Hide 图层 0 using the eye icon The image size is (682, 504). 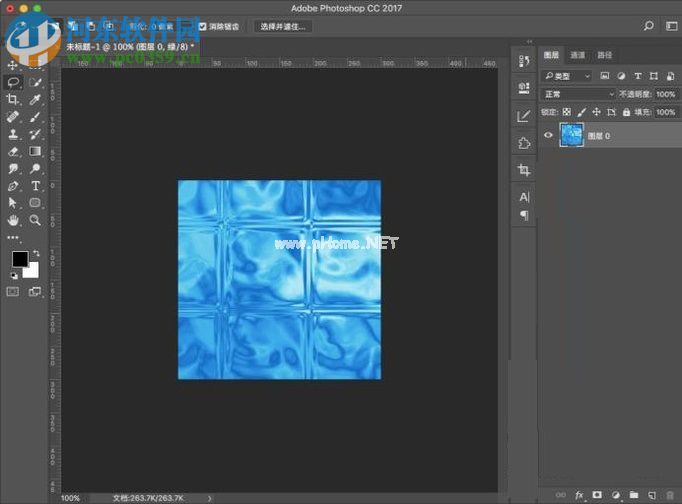548,135
